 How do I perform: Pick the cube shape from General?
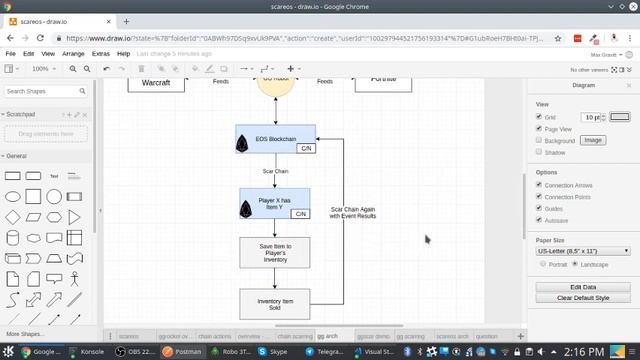point(13,258)
